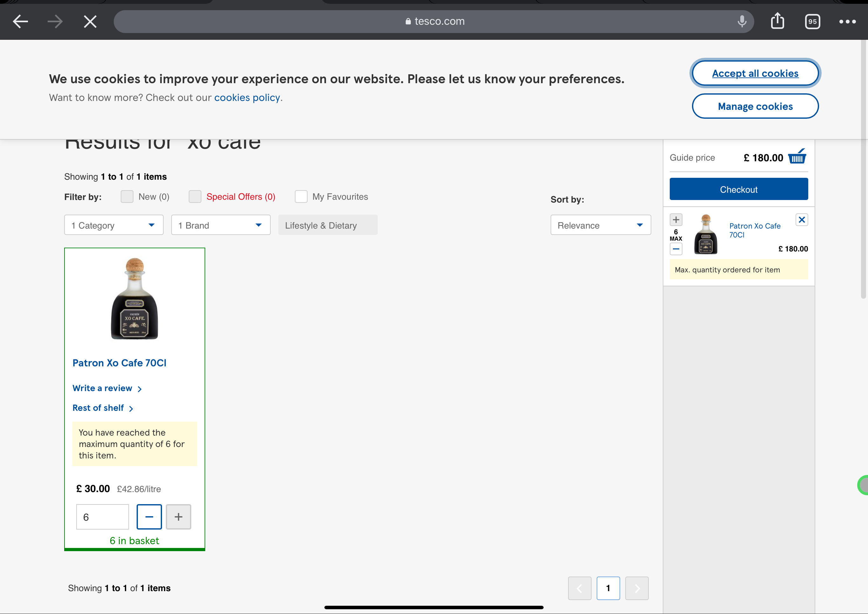Viewport: 868px width, 614px height.
Task: Open the three-dot browser menu
Action: coord(847,22)
